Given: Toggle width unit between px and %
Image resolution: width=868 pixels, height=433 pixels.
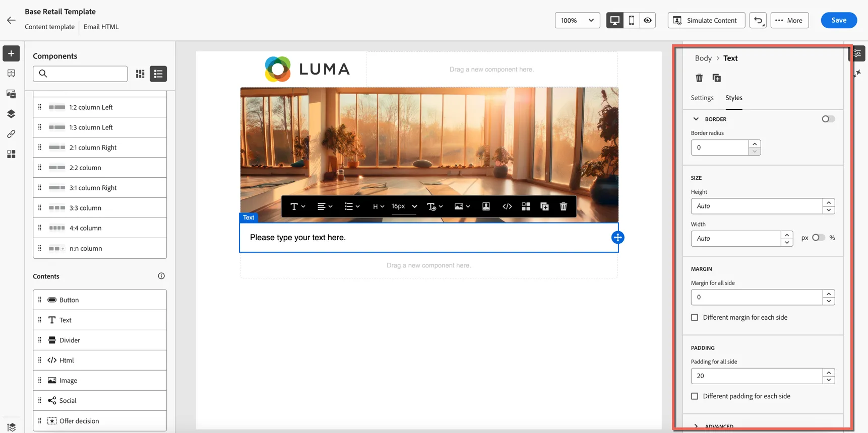Looking at the screenshot, I should 819,238.
